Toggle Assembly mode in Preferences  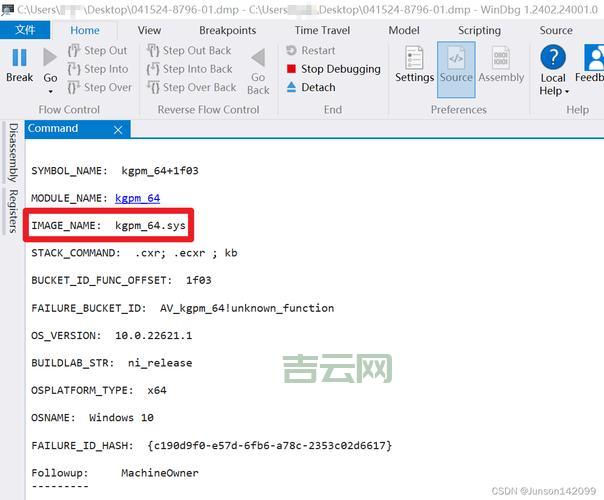501,63
